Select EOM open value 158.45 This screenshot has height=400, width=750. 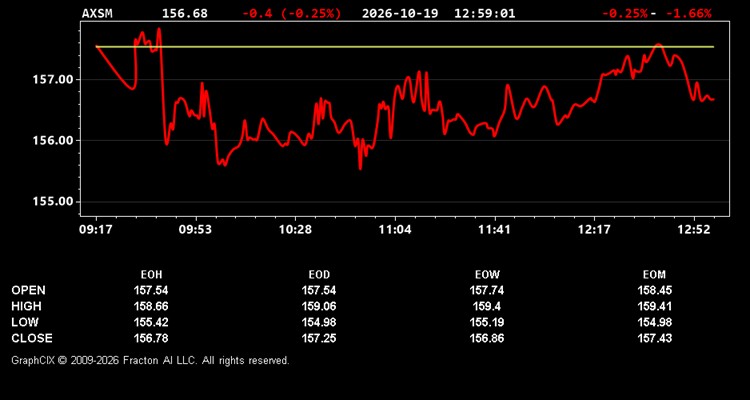(654, 290)
